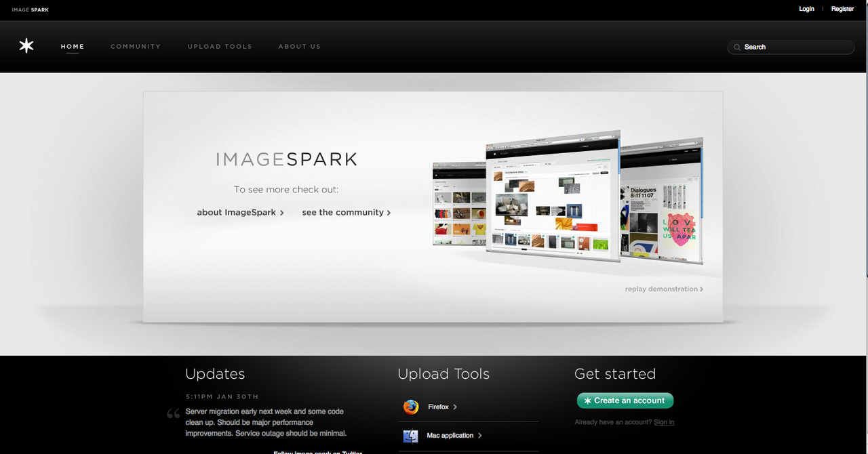868x454 pixels.
Task: Click the Firefox icon under Upload Tools
Action: [x=410, y=407]
